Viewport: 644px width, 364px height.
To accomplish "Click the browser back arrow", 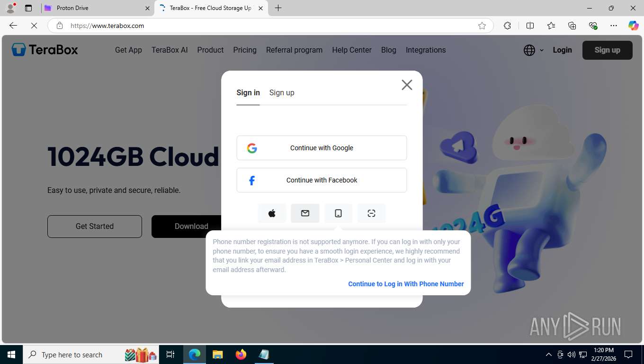I will pos(13,26).
